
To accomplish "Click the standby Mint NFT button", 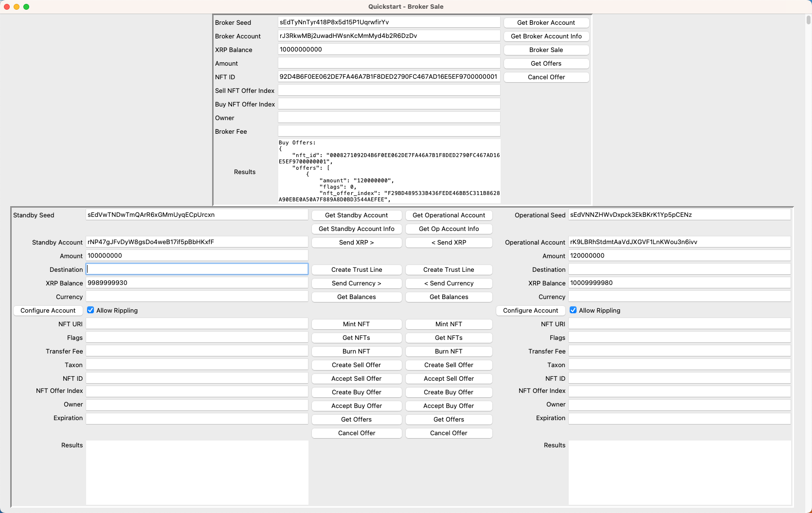I will [356, 324].
